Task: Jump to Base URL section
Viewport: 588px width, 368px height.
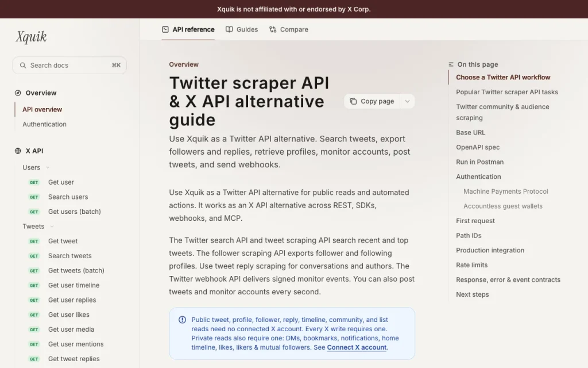Action: coord(471,133)
